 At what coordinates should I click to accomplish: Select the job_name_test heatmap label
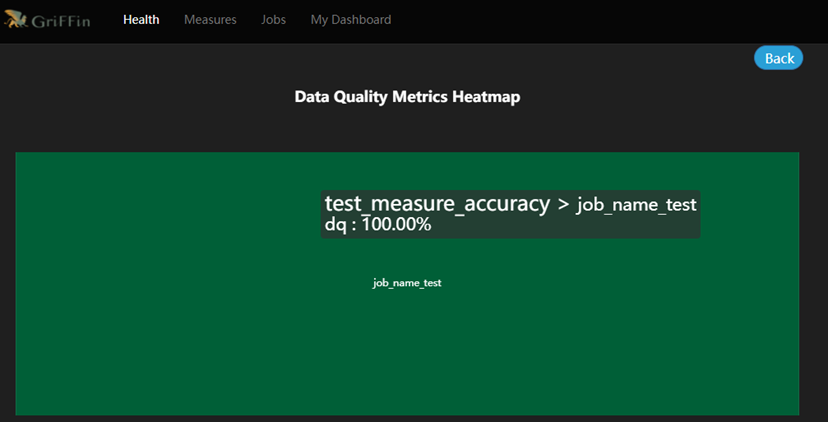tap(407, 283)
